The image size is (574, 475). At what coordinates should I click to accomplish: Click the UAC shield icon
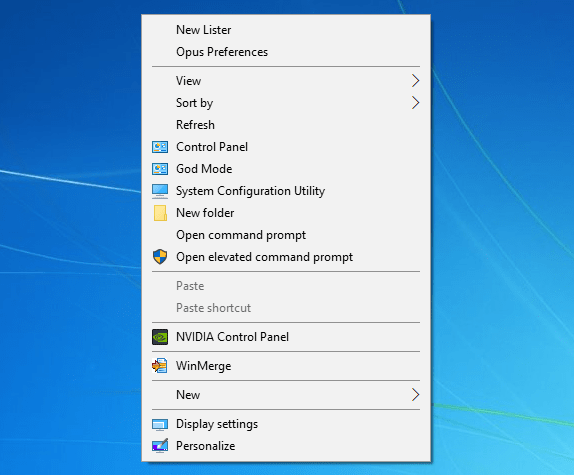[x=160, y=257]
